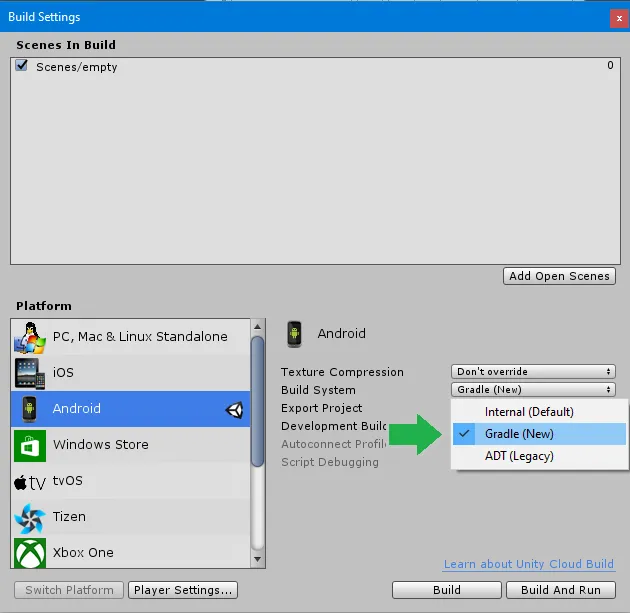Open the Learn about Unity Cloud Build link
Screen dimensions: 630x613
(x=529, y=564)
